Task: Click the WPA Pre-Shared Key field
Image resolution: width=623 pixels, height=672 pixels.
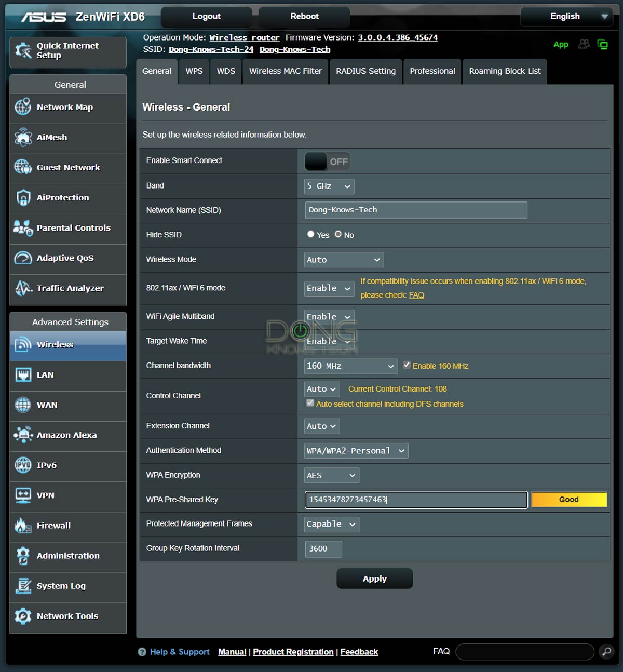Action: click(416, 500)
